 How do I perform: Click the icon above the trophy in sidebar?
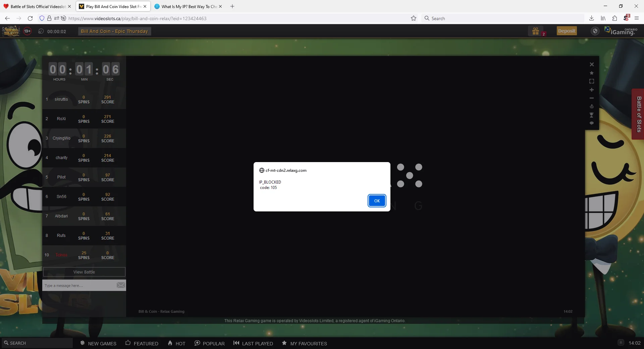point(592,106)
